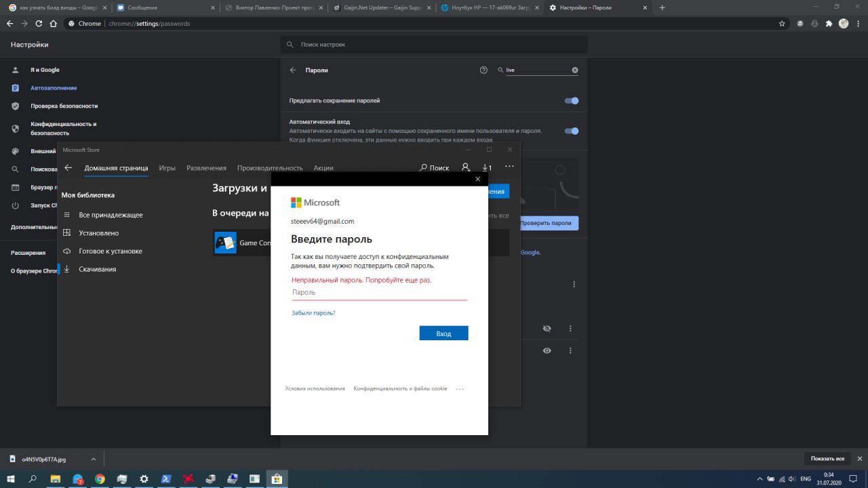Select Готовое к установке in library
The height and width of the screenshot is (488, 868).
pos(110,251)
